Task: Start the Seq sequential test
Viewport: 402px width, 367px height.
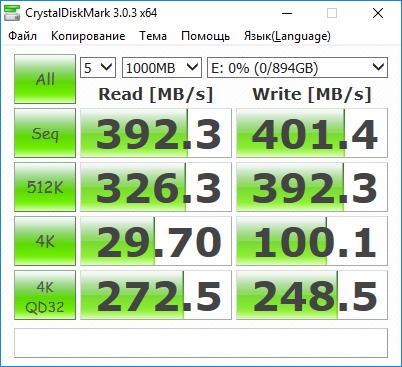Action: tap(45, 133)
